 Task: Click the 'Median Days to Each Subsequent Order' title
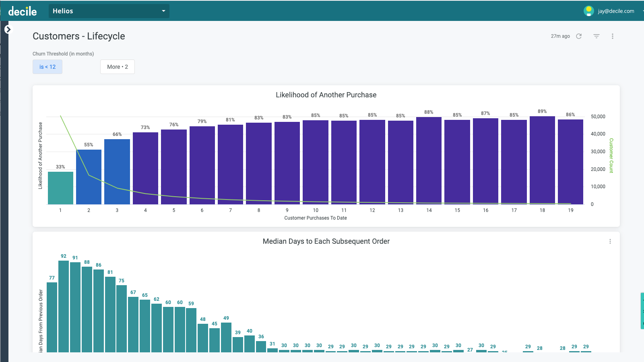pyautogui.click(x=326, y=241)
